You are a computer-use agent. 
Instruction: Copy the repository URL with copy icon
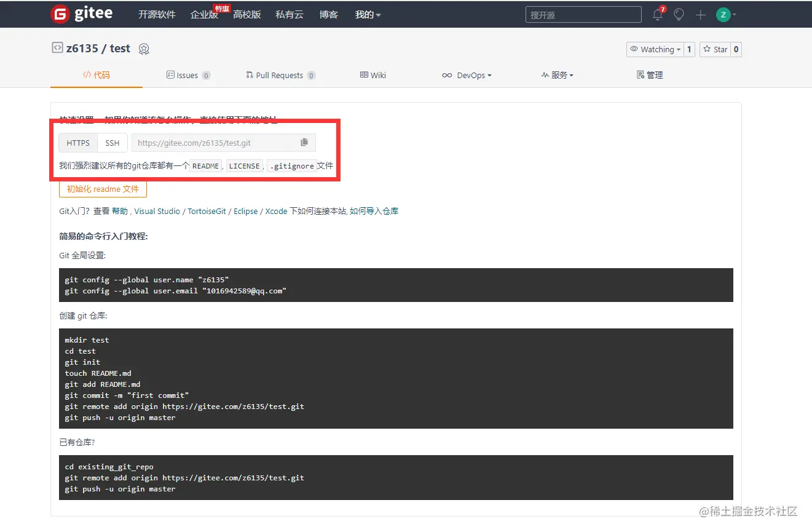304,143
